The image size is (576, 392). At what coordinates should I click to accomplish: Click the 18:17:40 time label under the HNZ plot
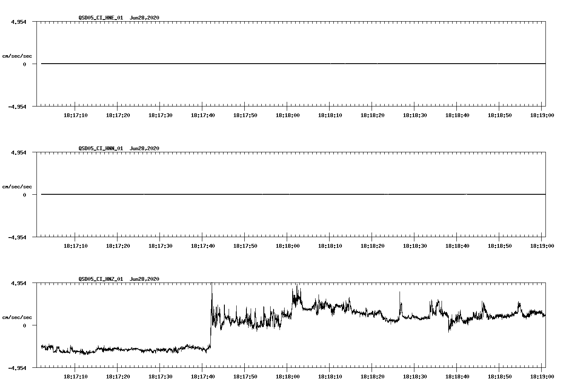click(x=203, y=376)
